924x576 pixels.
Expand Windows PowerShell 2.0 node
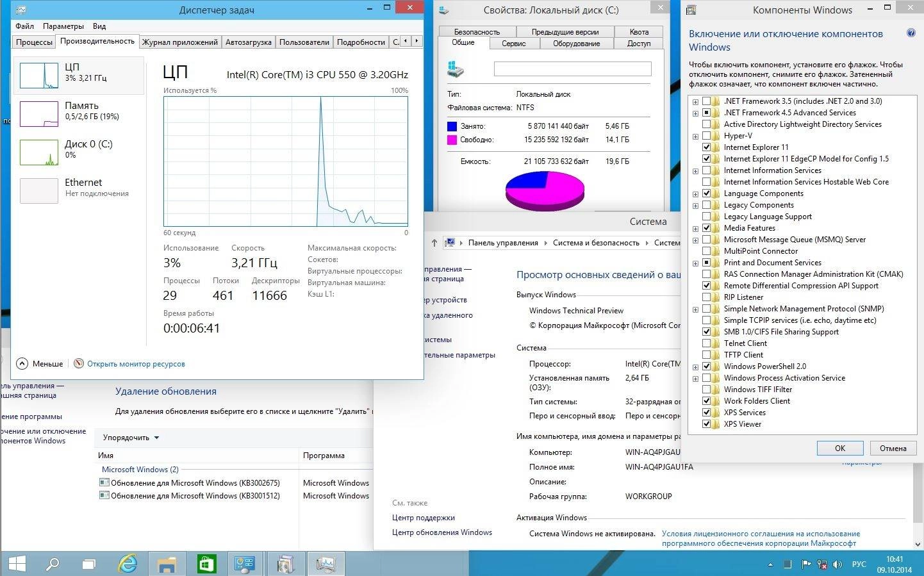click(695, 367)
